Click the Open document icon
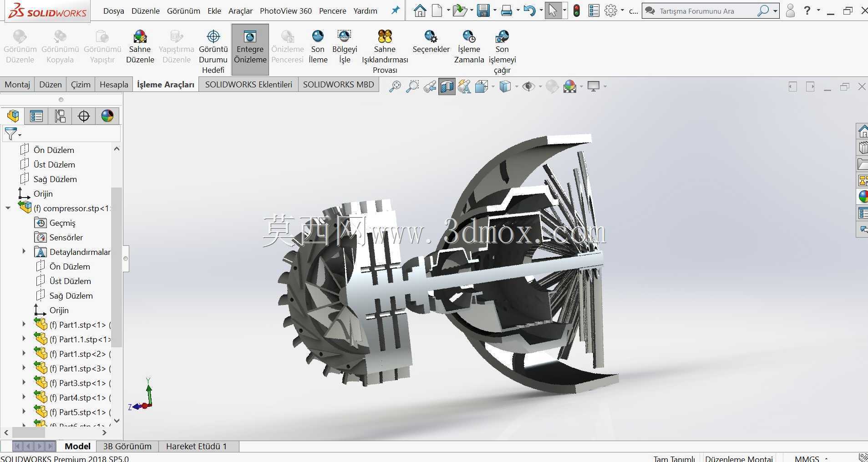 tap(460, 10)
